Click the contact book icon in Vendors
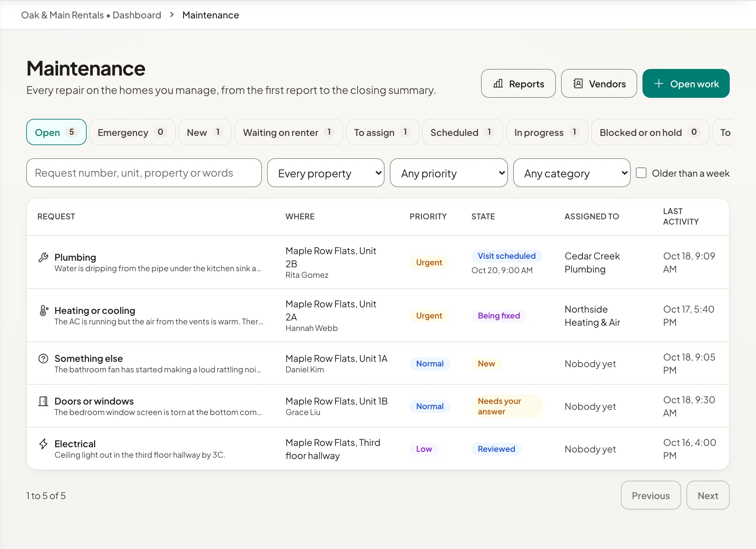 tap(578, 84)
